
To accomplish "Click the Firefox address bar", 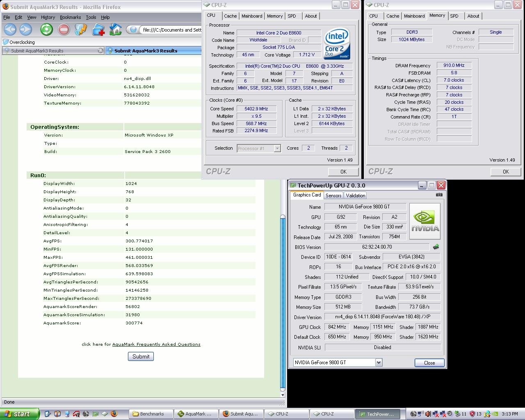I will [171, 30].
